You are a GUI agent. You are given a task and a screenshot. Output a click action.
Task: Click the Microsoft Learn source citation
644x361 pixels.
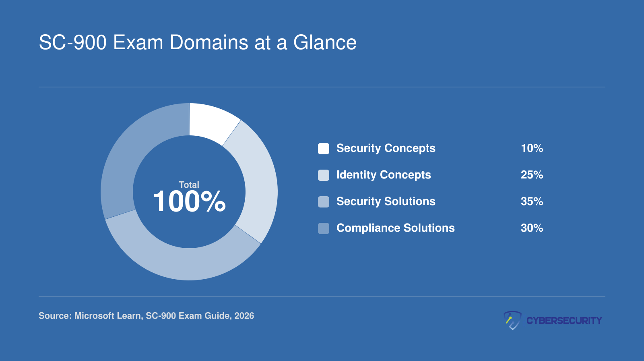point(146,316)
